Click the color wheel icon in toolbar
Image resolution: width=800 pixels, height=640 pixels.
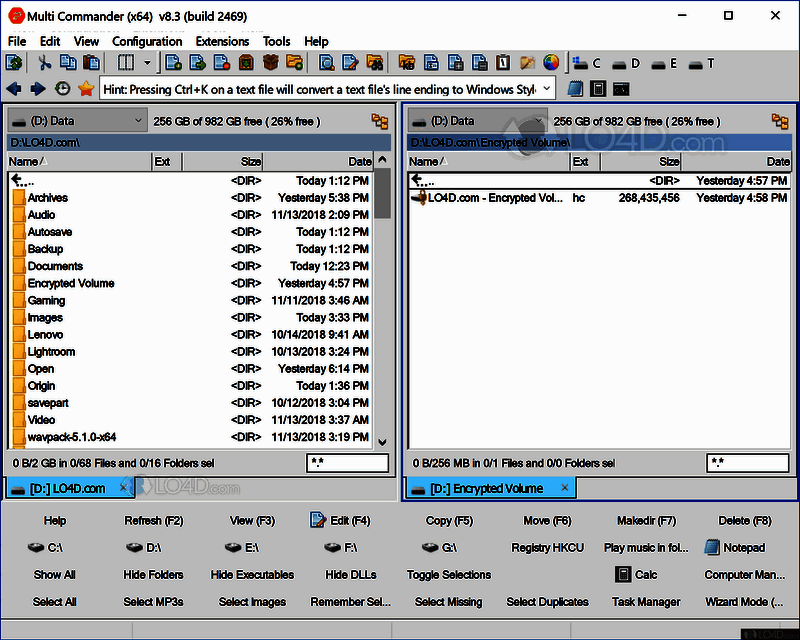click(x=551, y=63)
